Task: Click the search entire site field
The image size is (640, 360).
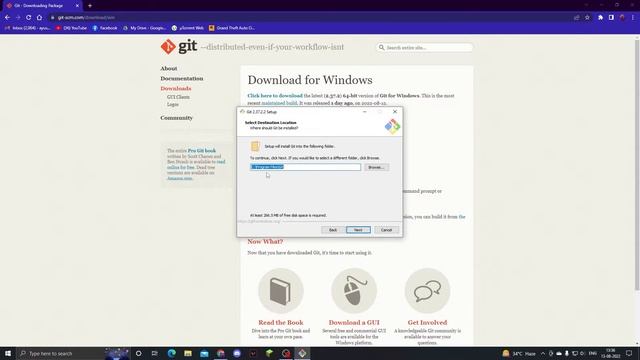Action: 424,48
